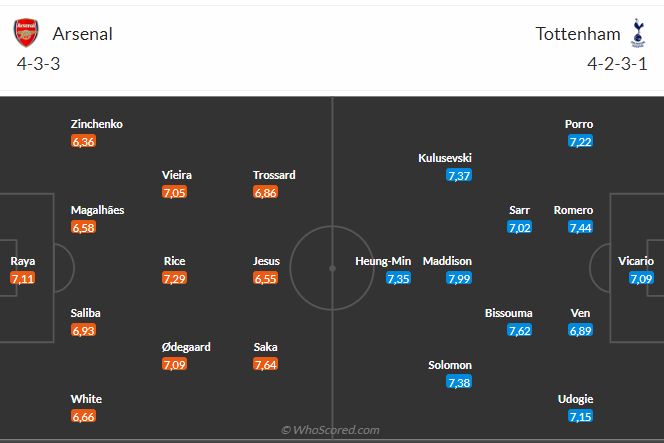The height and width of the screenshot is (443, 664).
Task: Open Rice's player name
Action: click(x=174, y=261)
